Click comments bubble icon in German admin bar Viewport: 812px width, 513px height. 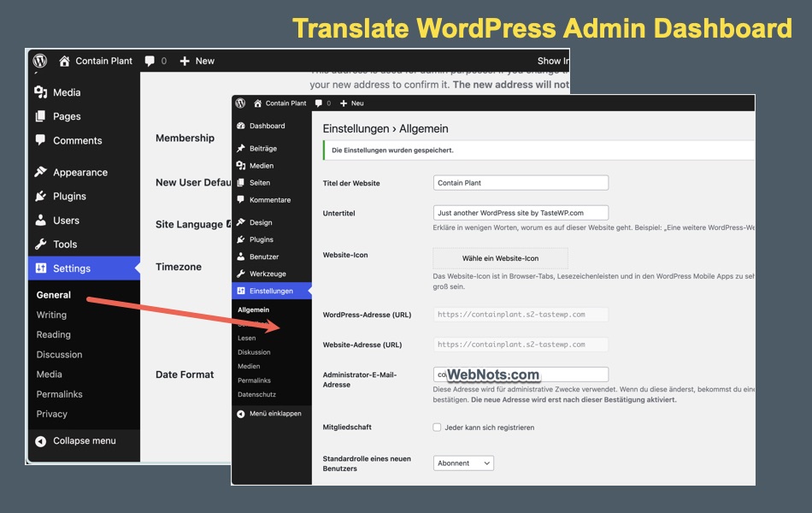319,103
